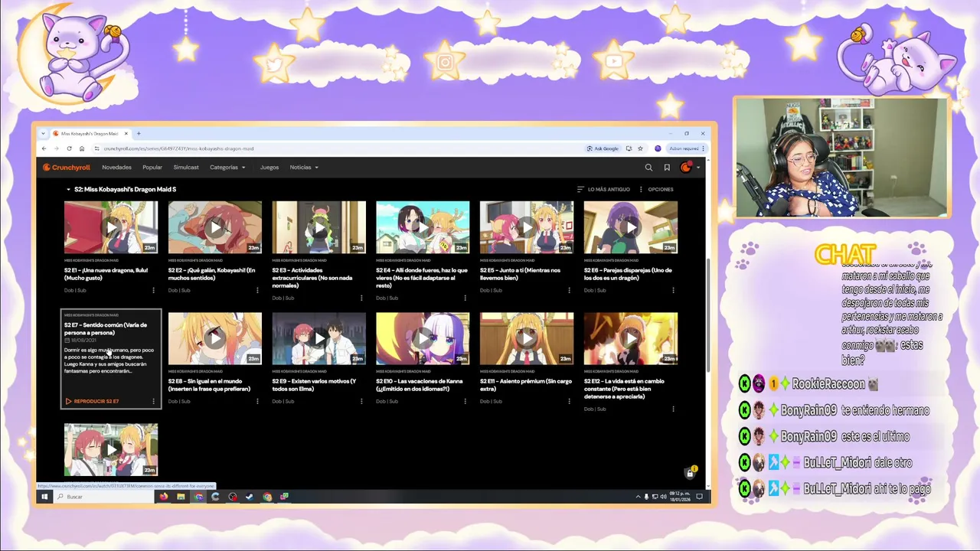The image size is (980, 551).
Task: Click the taskbar Buscar search box
Action: coord(105,497)
